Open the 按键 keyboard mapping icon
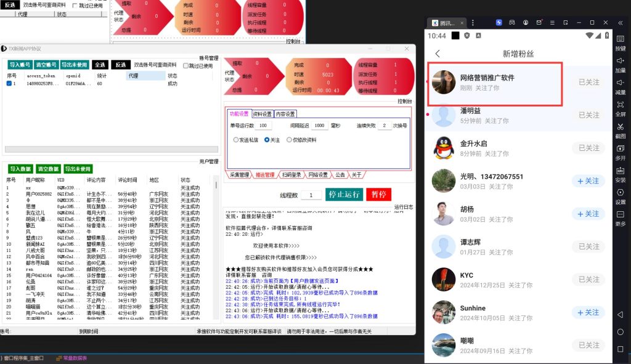Image resolution: width=631 pixels, height=364 pixels. (x=620, y=38)
